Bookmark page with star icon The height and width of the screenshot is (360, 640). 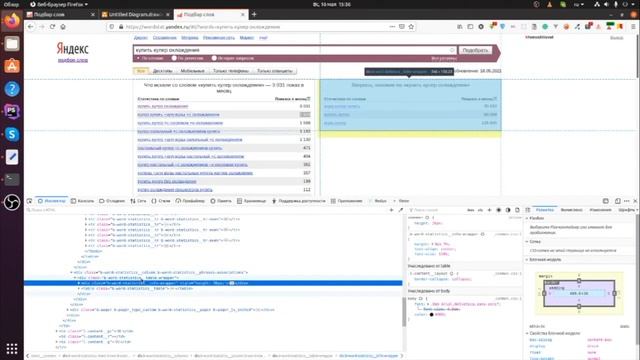pyautogui.click(x=411, y=27)
